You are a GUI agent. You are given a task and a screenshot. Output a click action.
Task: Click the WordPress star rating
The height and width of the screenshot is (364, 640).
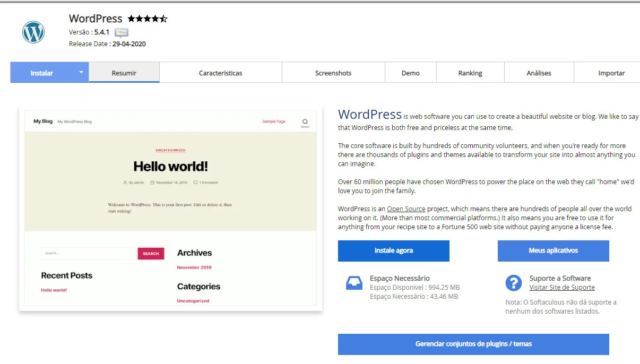pyautogui.click(x=147, y=19)
